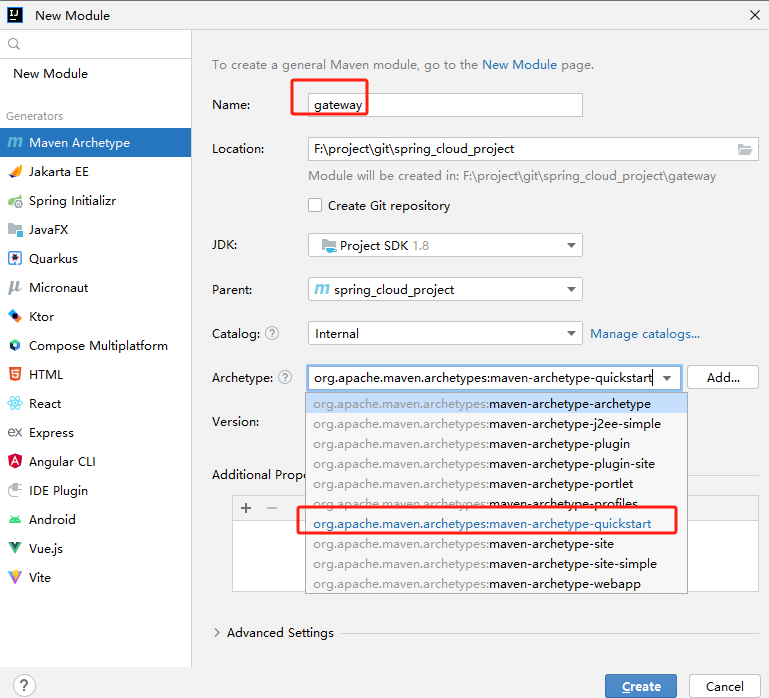
Task: Open the Manage catalogs link
Action: 644,334
